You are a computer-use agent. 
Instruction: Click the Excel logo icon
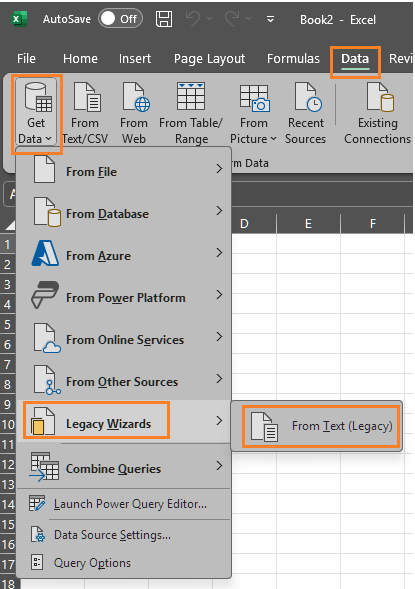(x=19, y=19)
